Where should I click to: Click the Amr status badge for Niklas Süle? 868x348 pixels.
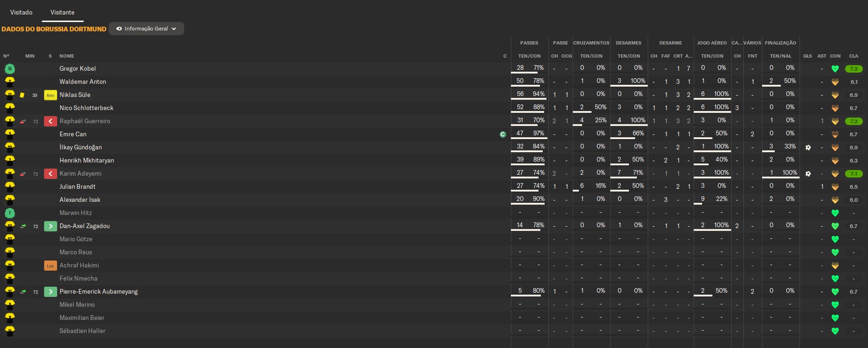click(51, 95)
